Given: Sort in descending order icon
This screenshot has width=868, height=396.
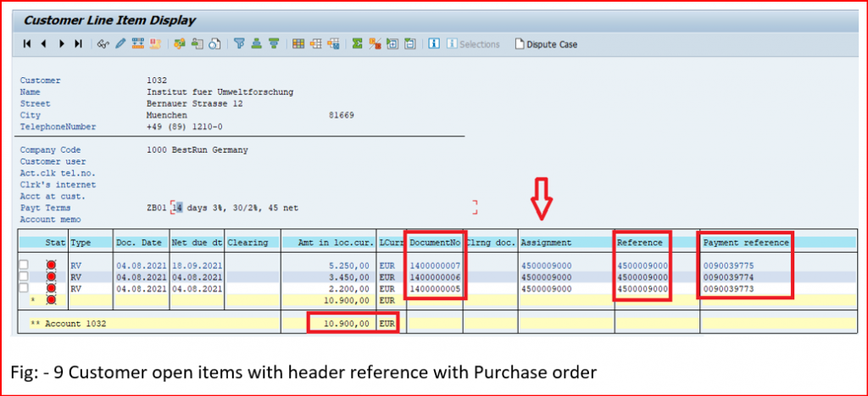Looking at the screenshot, I should coord(274,44).
